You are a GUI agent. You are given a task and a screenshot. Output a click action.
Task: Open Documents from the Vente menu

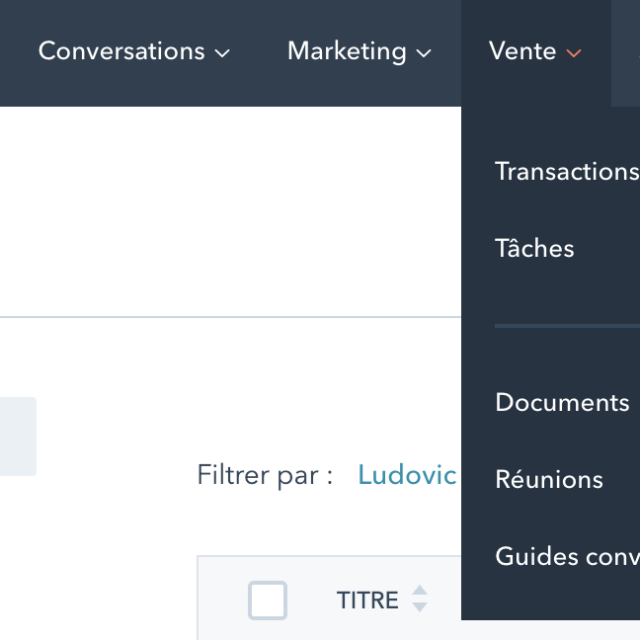click(562, 402)
